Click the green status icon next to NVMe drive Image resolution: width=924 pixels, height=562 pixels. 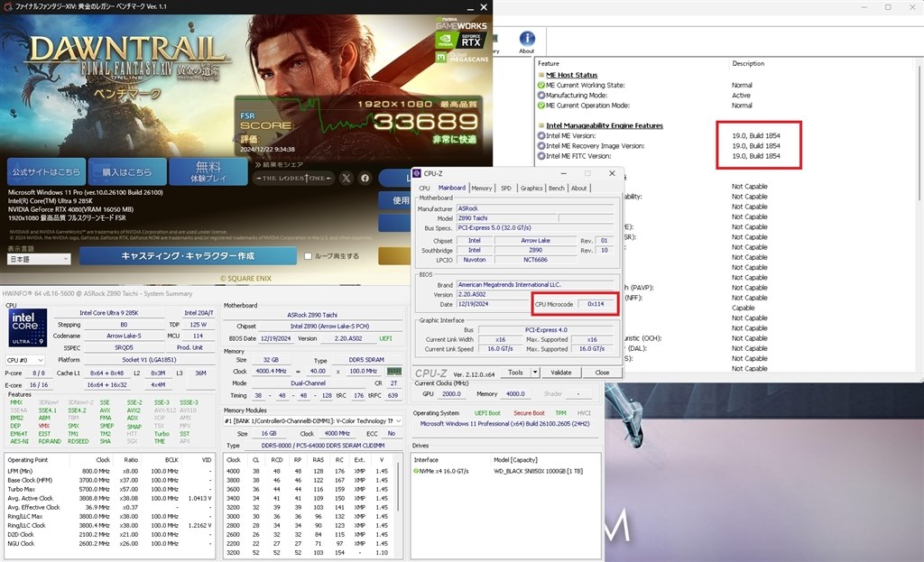click(x=417, y=470)
